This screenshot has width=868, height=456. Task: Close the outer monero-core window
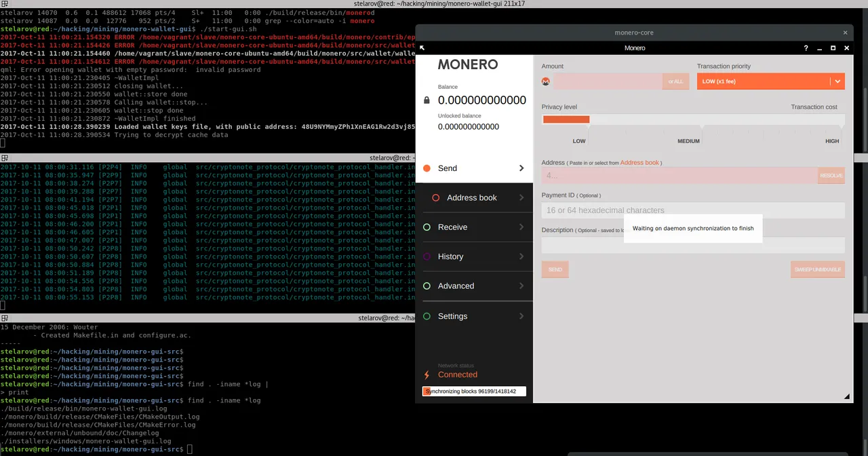click(845, 33)
